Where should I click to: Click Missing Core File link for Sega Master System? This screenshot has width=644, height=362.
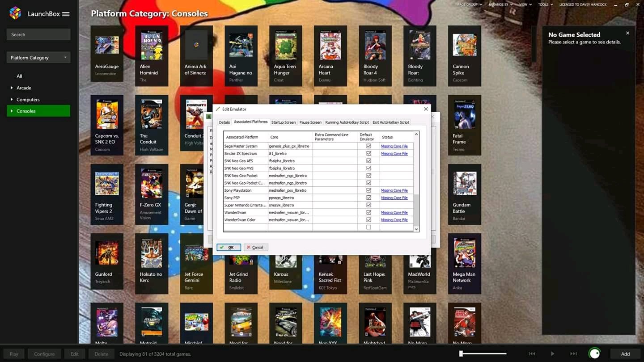[394, 146]
